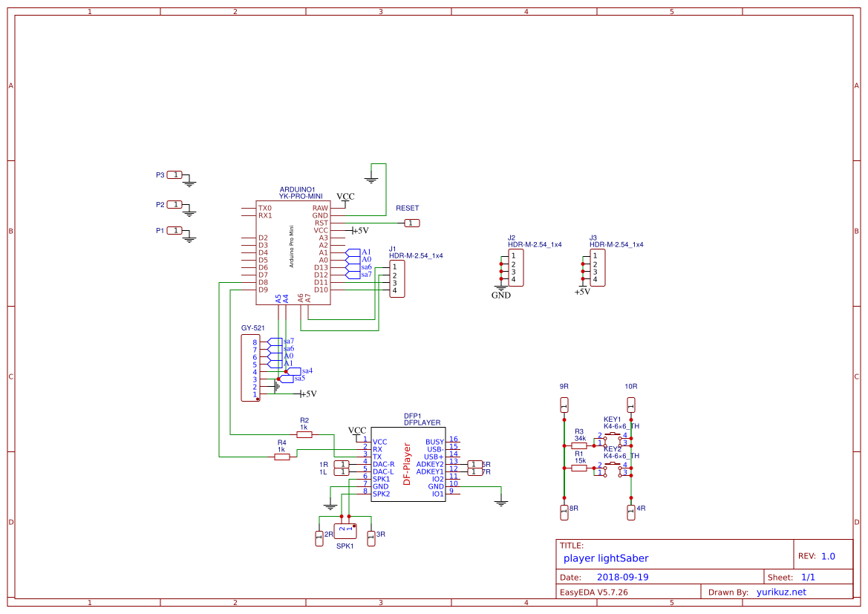
Task: Select the RESET pin connector
Action: click(x=411, y=222)
